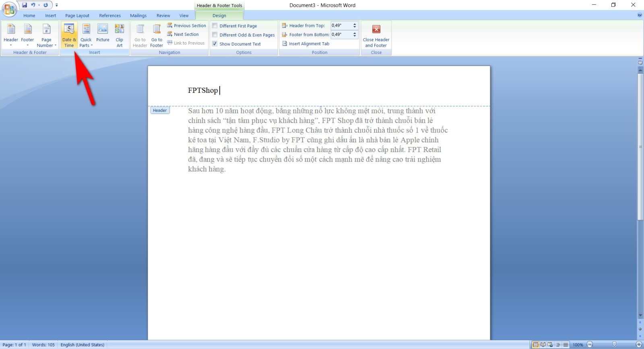Click the vertical scrollbar down arrow

[x=640, y=316]
